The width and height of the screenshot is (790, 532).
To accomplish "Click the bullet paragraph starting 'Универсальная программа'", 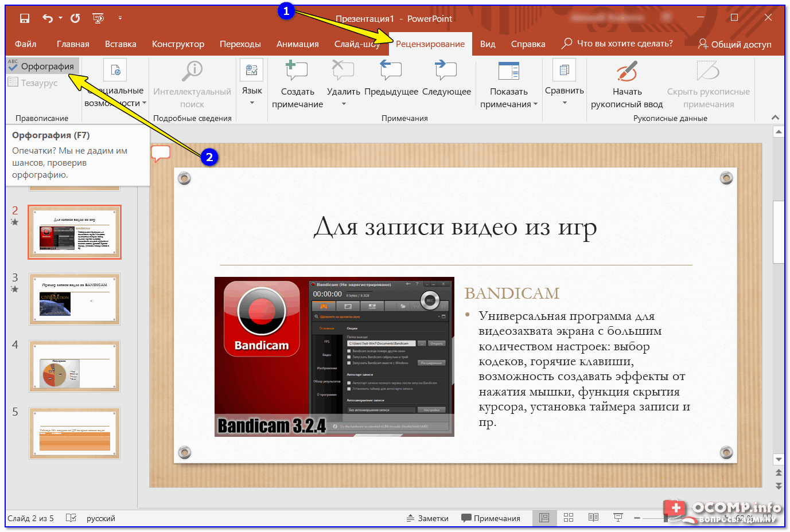I will tap(584, 369).
